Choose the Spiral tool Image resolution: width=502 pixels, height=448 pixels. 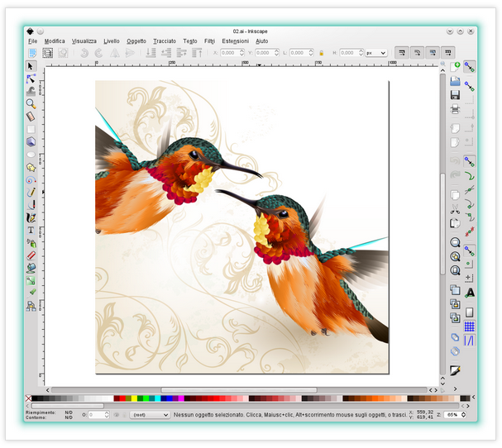click(31, 179)
